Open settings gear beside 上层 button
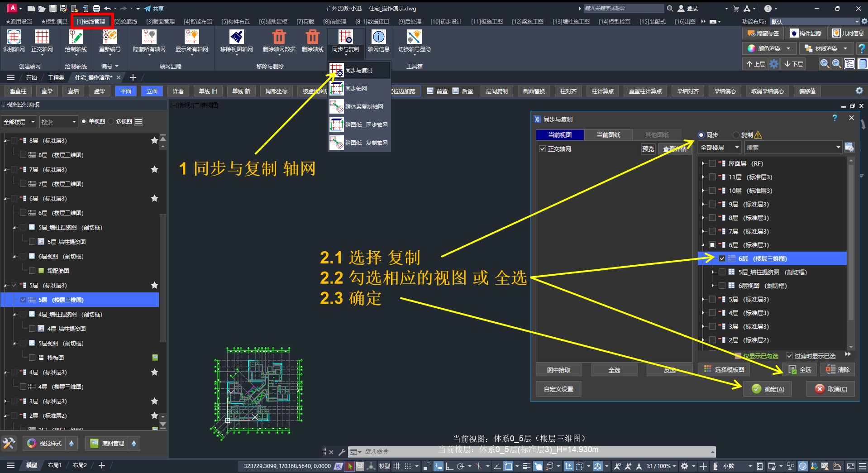Screen dimensions: 868x473 click(x=774, y=64)
